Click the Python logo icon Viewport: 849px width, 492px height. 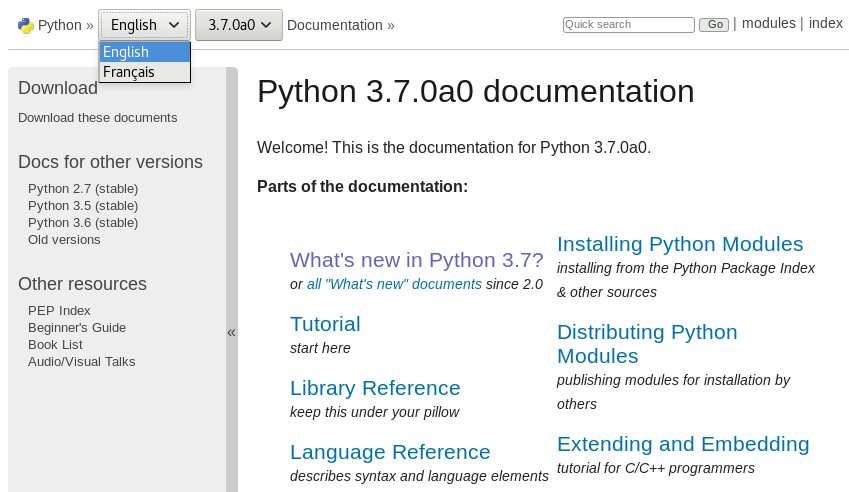[25, 25]
